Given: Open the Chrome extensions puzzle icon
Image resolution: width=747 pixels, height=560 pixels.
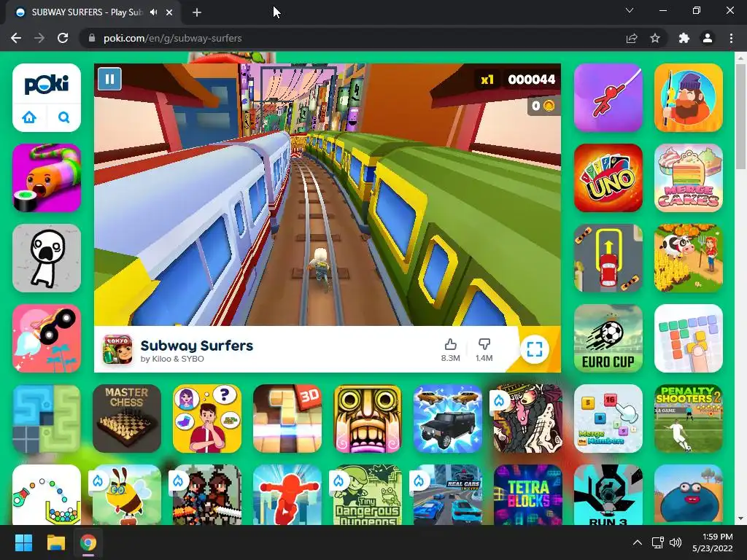Looking at the screenshot, I should (x=684, y=38).
